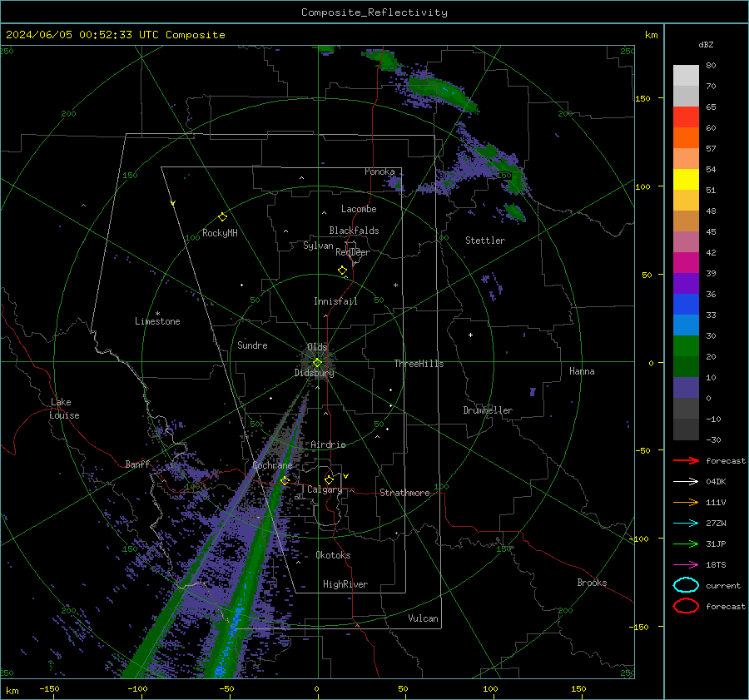
Task: Click the red 'forecast' ellipse symbol
Action: pyautogui.click(x=686, y=605)
